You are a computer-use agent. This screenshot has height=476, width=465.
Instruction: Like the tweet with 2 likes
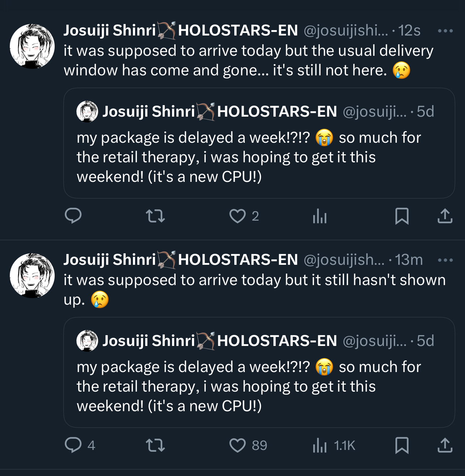pyautogui.click(x=238, y=216)
